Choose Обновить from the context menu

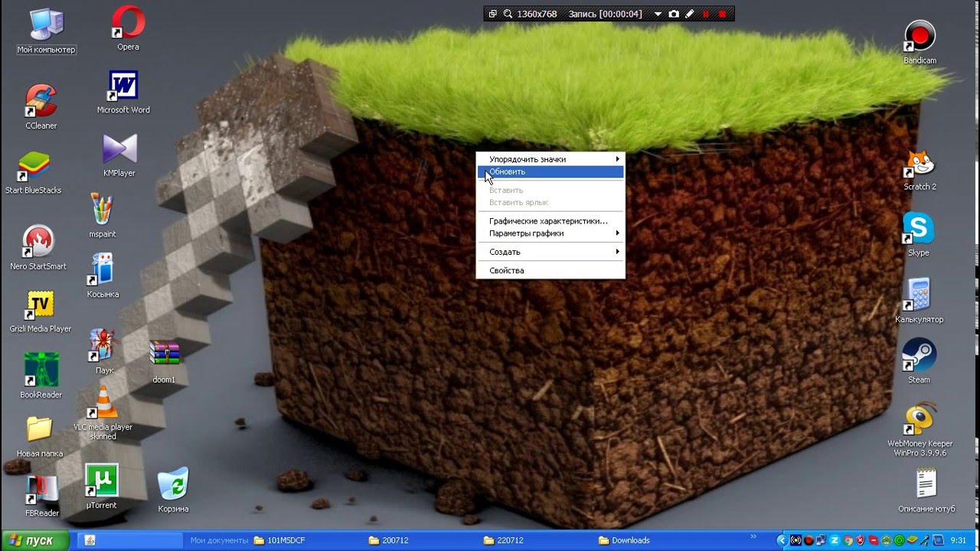(550, 171)
